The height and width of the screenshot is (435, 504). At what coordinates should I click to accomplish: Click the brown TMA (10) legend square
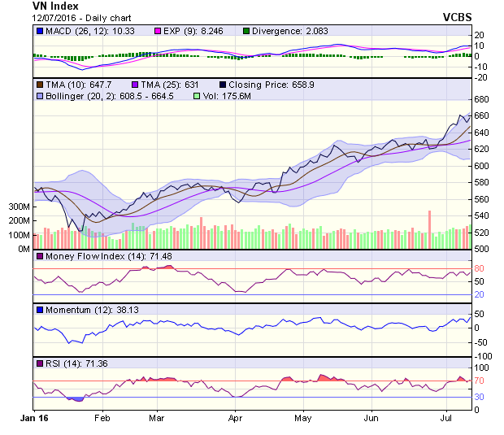pyautogui.click(x=39, y=85)
